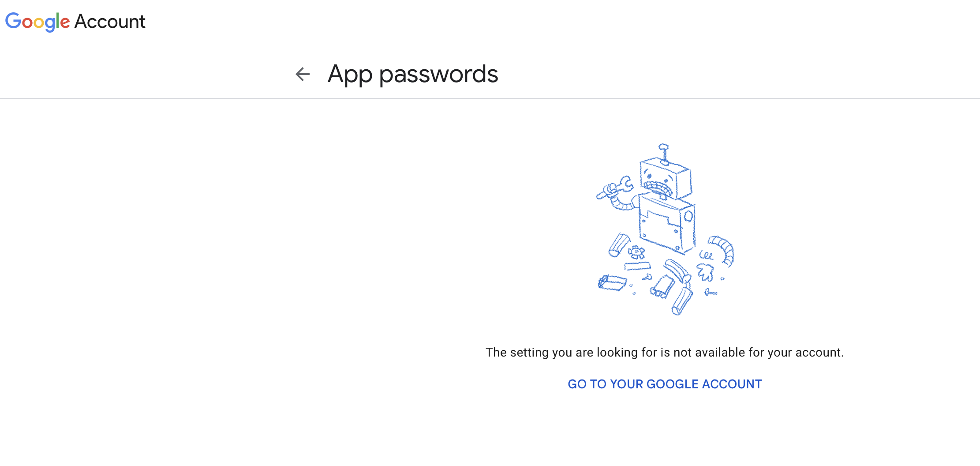Viewport: 980px width, 466px height.
Task: Click the detached cylinder leg at the bottom
Action: coord(682,301)
